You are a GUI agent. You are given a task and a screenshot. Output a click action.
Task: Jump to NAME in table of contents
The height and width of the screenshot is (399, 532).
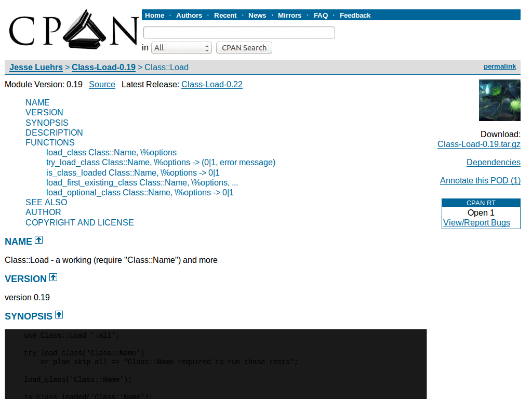tap(37, 102)
